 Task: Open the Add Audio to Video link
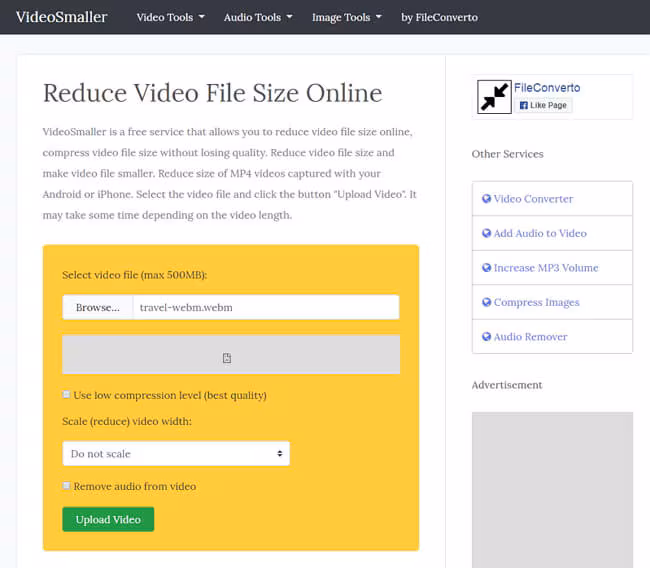[540, 233]
